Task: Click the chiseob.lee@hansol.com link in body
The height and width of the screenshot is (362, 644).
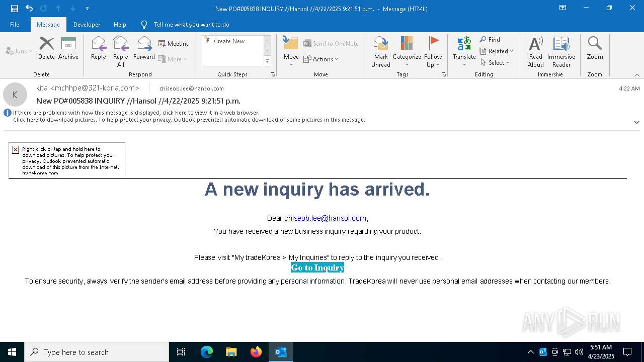Action: [325, 218]
